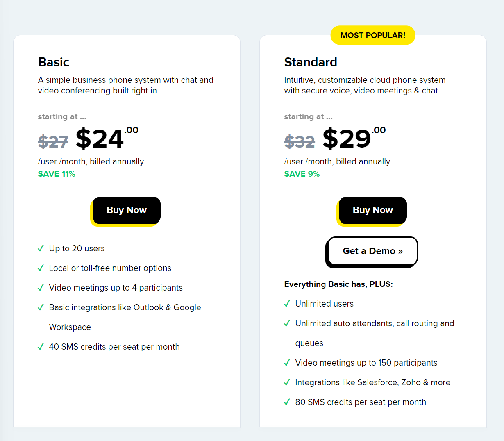Click the $29 Standard price
The image size is (504, 441).
[x=354, y=138]
